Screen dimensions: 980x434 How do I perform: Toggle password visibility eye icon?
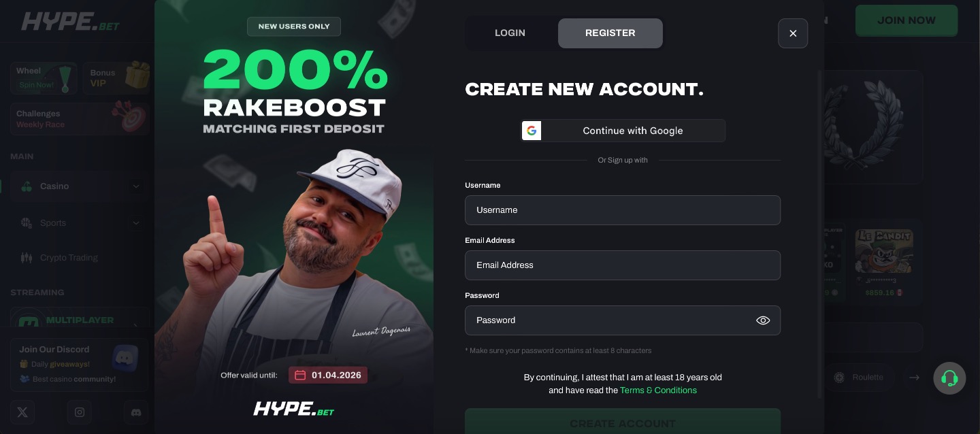[x=763, y=320]
